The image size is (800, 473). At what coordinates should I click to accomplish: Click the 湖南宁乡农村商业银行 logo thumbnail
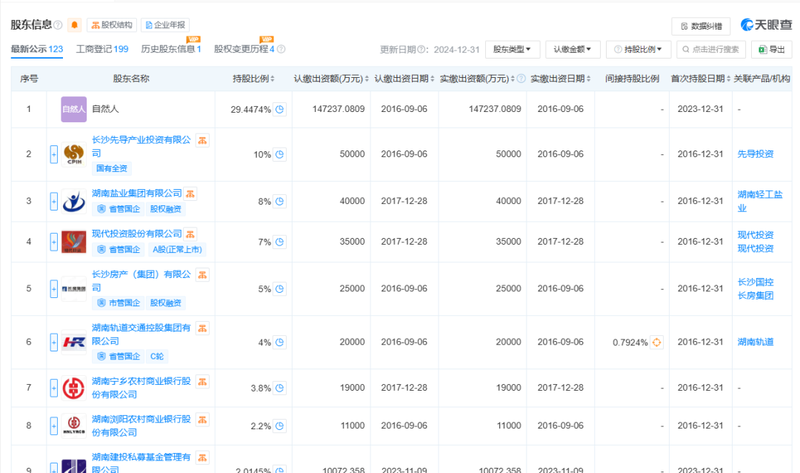point(74,387)
